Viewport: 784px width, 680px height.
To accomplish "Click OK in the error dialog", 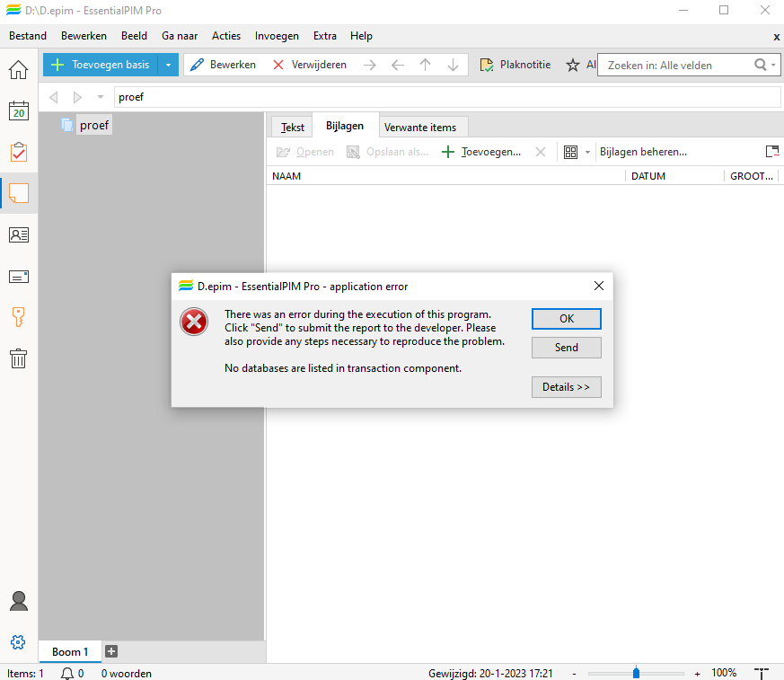I will pyautogui.click(x=567, y=319).
